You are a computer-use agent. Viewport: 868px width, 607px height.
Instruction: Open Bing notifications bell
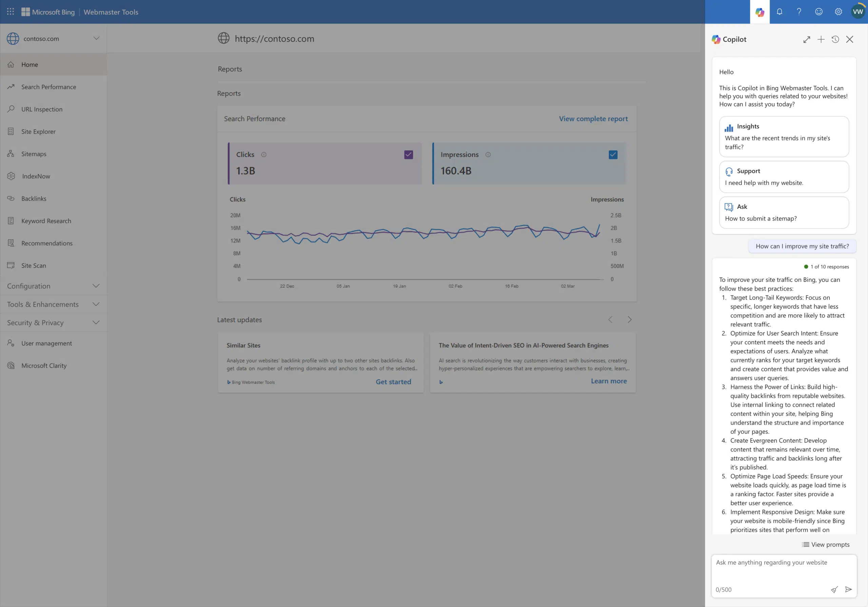pos(779,12)
